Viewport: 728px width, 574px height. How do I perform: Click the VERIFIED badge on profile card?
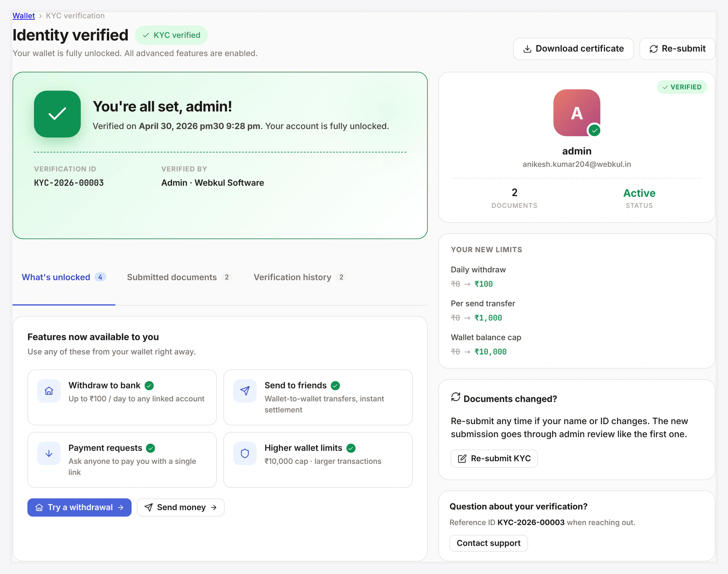click(682, 87)
